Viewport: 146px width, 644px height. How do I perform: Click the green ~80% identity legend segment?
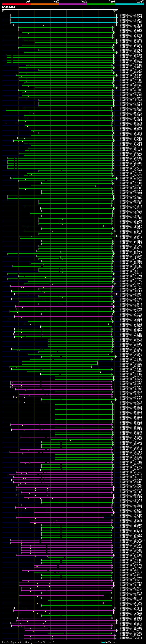coord(101,4)
